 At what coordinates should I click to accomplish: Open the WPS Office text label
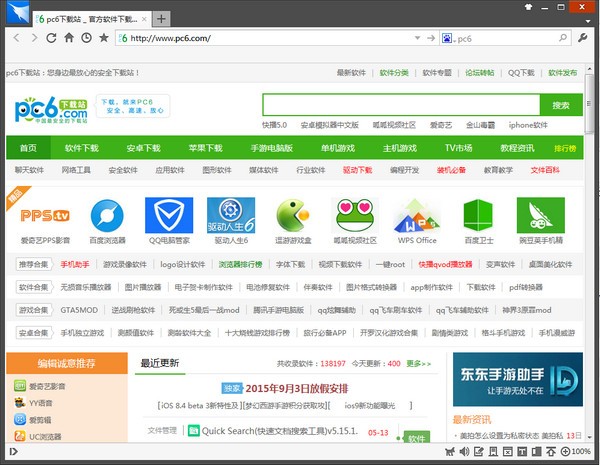pos(417,240)
